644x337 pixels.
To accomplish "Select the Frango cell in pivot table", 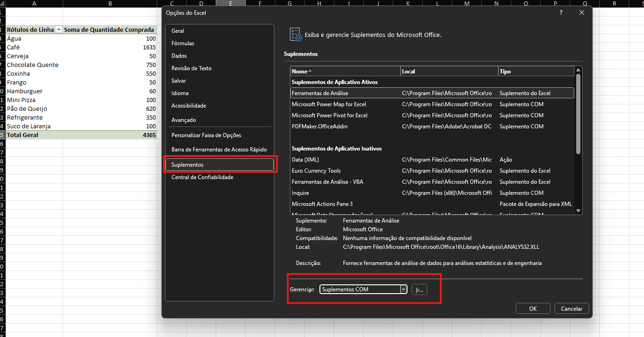I will 35,83.
